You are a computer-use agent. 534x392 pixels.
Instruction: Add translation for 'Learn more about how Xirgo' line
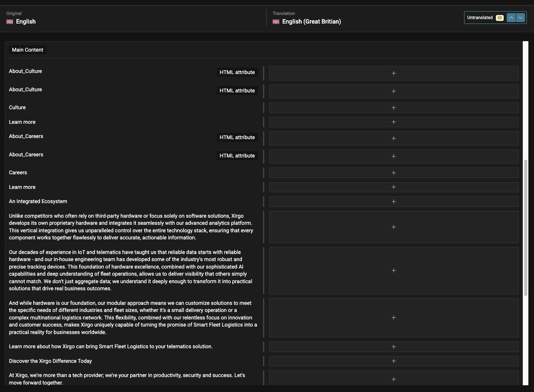tap(394, 347)
